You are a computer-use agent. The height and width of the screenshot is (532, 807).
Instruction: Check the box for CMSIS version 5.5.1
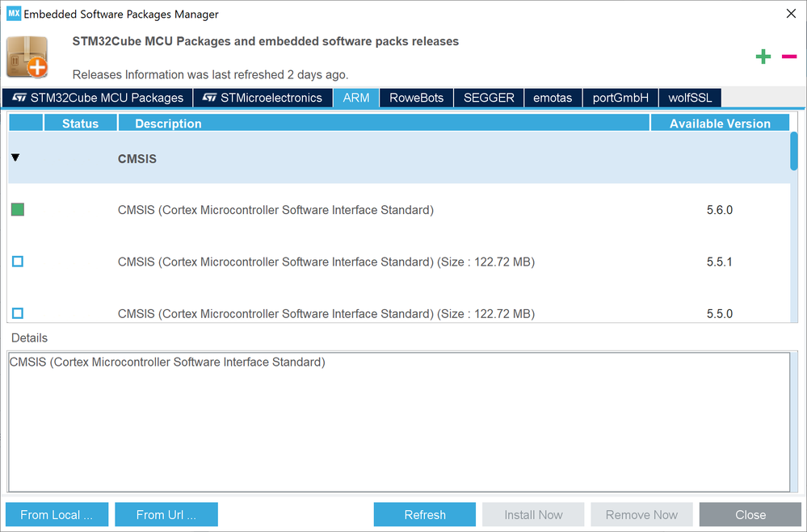[x=18, y=262]
